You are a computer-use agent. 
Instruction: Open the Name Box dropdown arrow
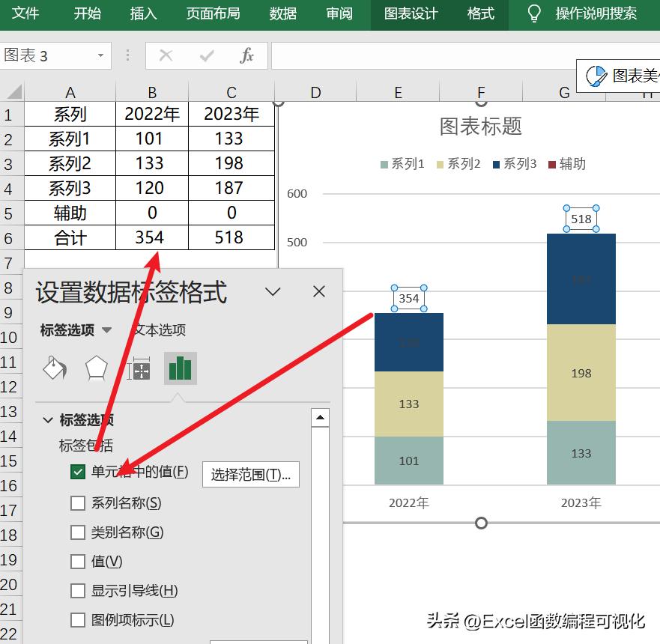(100, 55)
